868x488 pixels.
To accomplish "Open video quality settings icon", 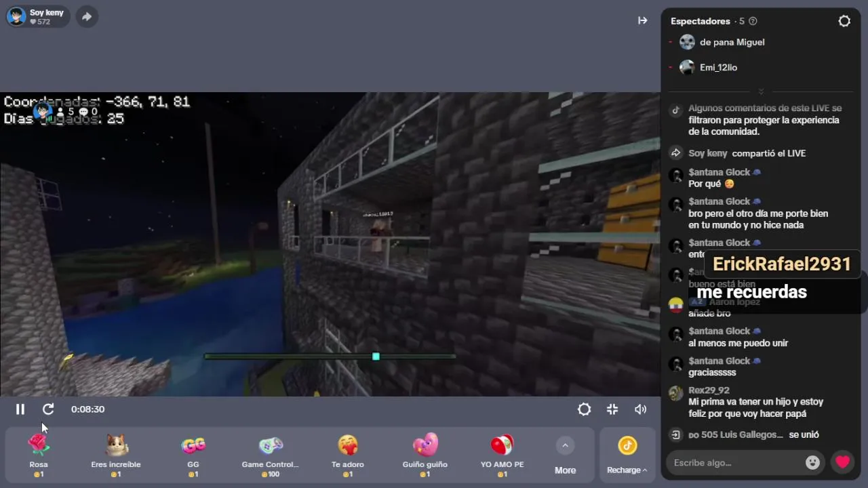I will click(584, 409).
